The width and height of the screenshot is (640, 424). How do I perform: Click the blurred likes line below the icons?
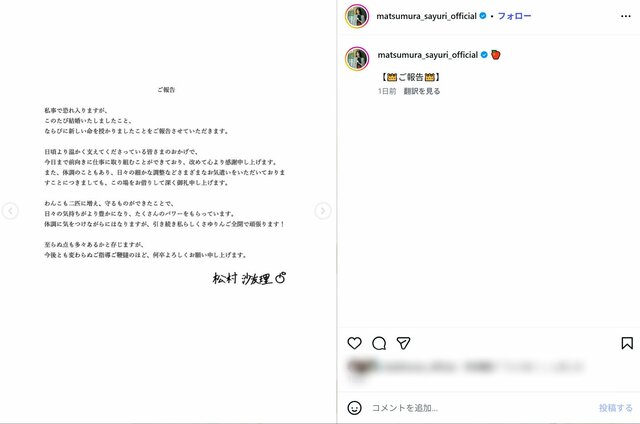(x=465, y=367)
